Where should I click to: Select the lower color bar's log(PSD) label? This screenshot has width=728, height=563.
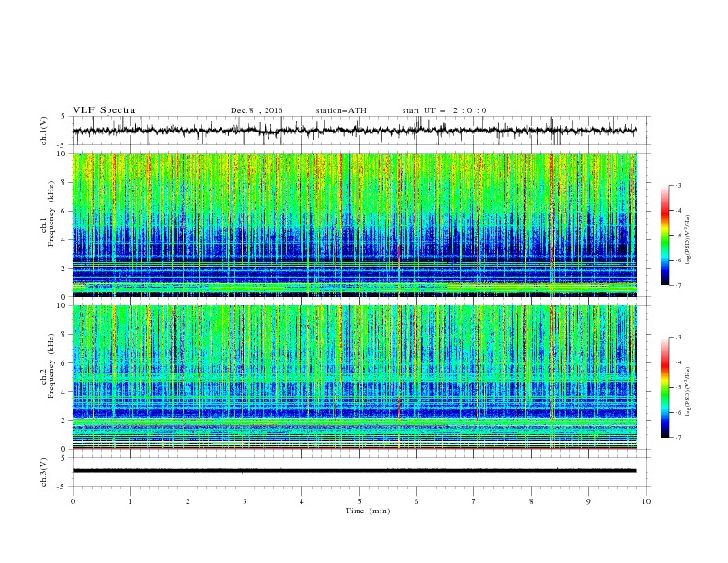[688, 391]
